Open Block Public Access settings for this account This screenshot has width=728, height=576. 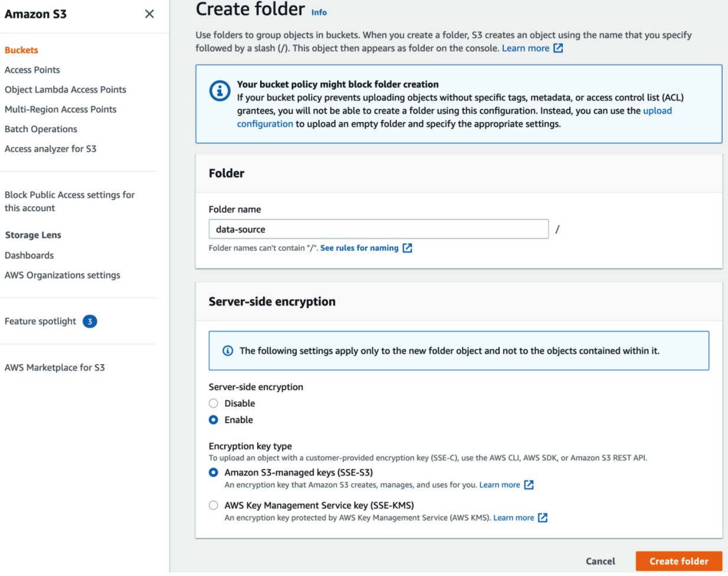click(70, 201)
